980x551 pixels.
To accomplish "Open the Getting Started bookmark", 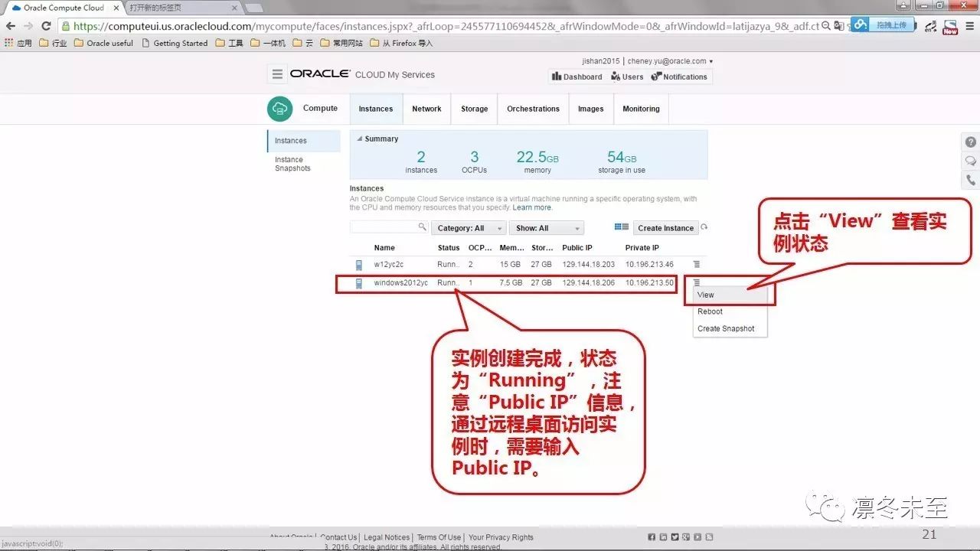I will 175,43.
